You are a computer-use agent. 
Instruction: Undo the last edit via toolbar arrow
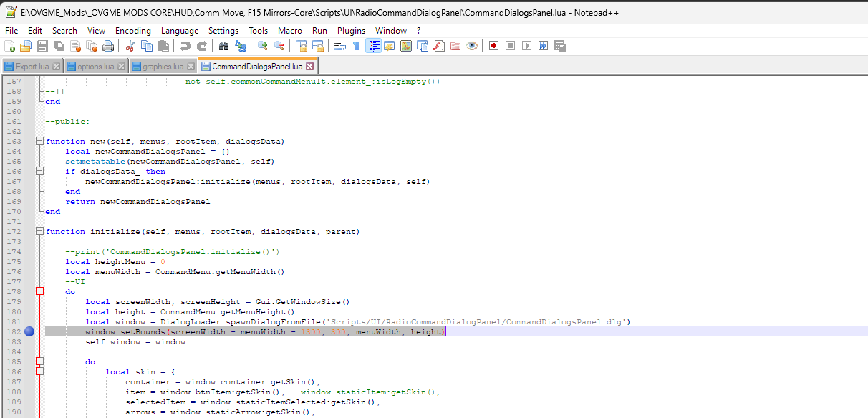coord(185,46)
